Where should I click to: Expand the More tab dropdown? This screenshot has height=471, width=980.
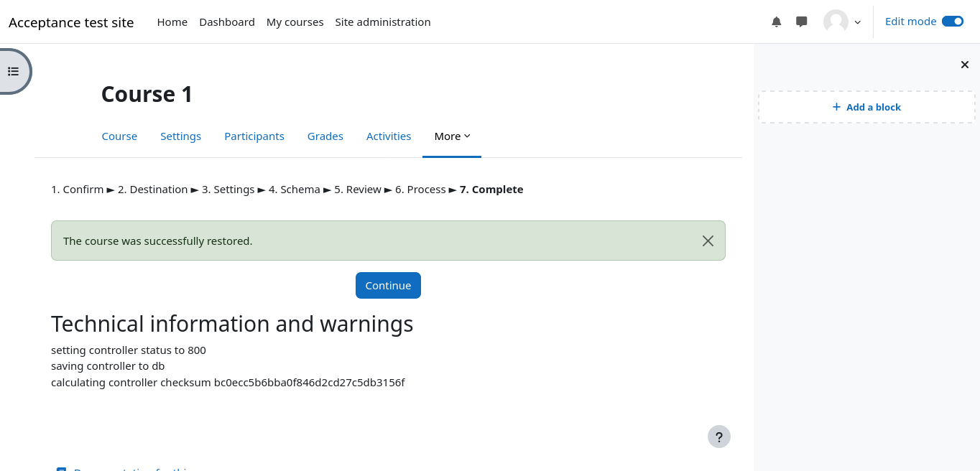[x=452, y=136]
